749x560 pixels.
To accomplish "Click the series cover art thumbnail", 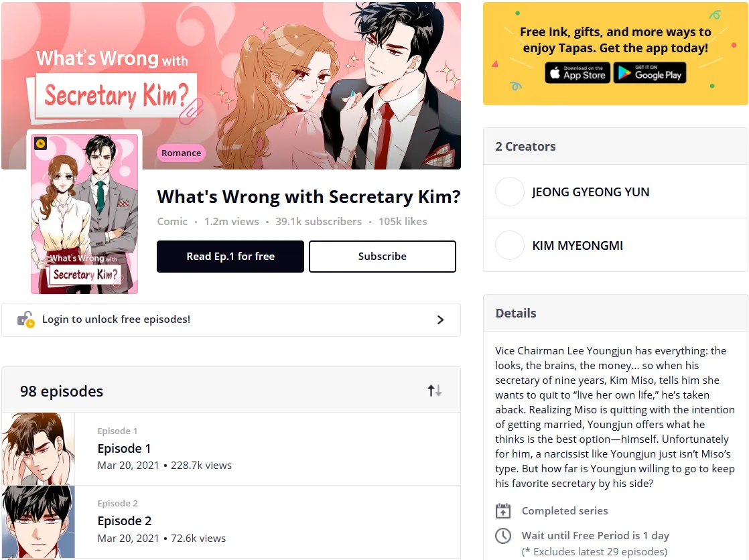I will click(84, 214).
